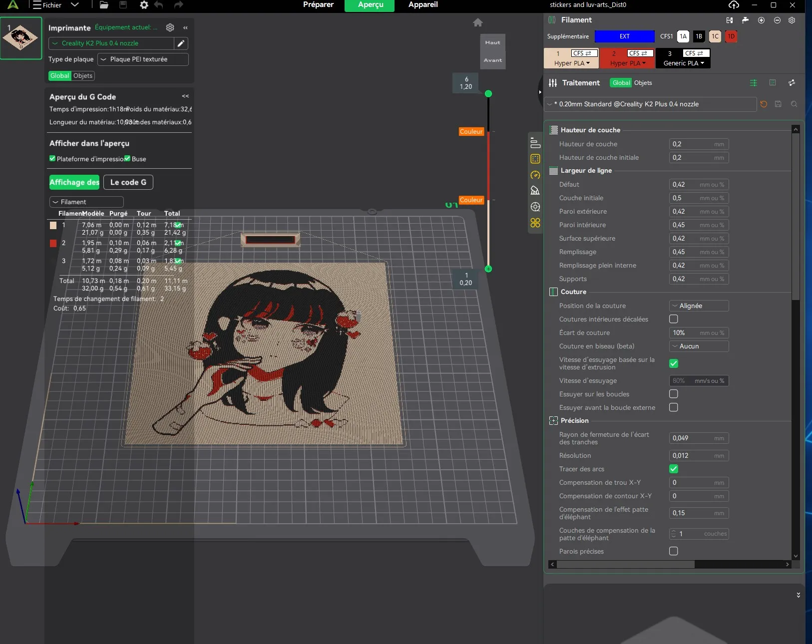Open the project folder icon
The image size is (812, 644).
[x=104, y=5]
